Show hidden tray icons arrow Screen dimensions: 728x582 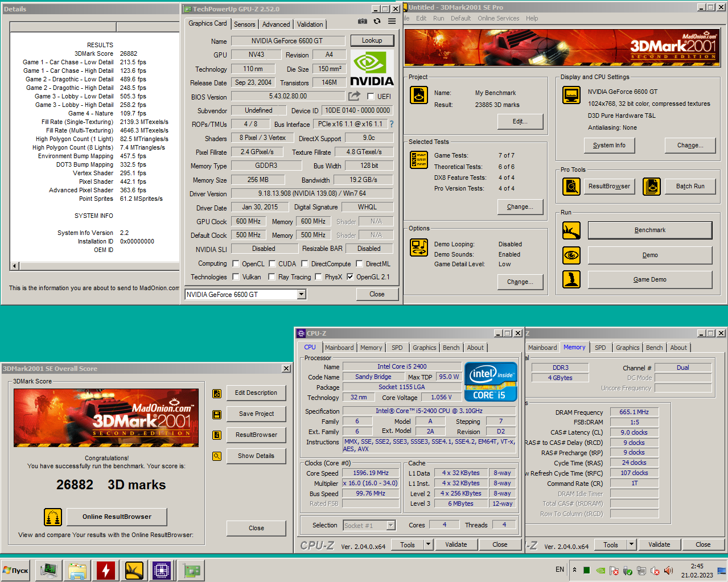click(x=574, y=570)
